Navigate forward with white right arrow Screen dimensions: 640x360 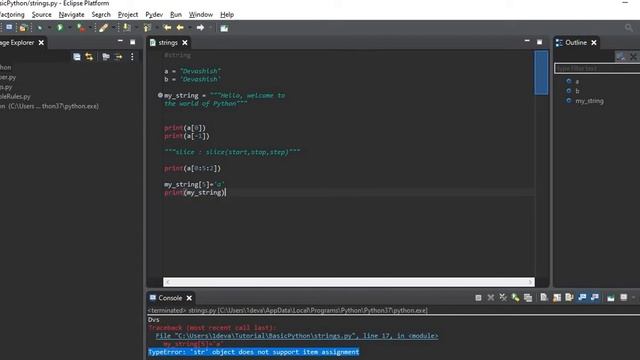click(200, 28)
